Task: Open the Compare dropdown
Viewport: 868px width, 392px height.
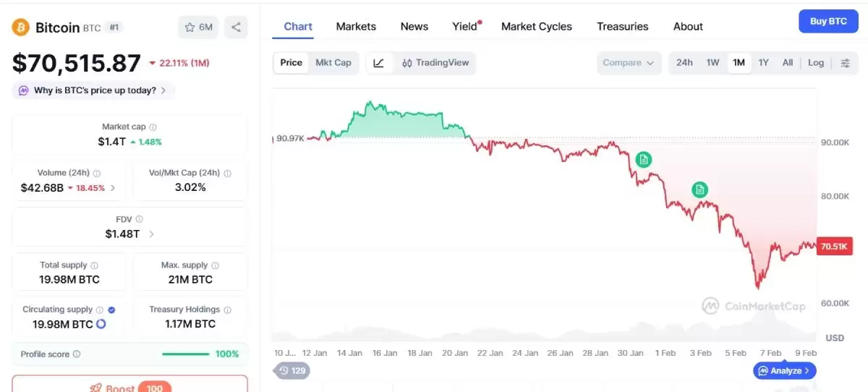Action: point(629,63)
